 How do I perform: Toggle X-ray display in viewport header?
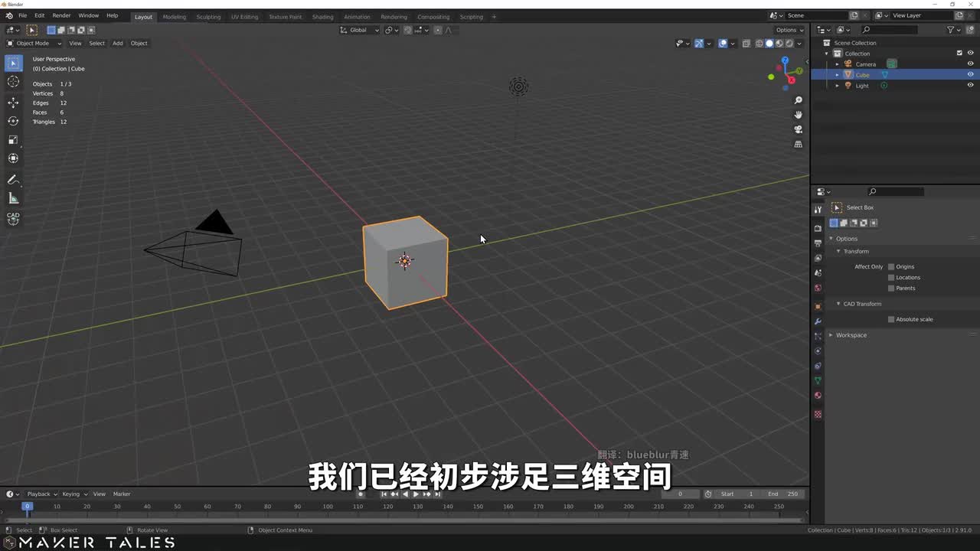coord(746,43)
